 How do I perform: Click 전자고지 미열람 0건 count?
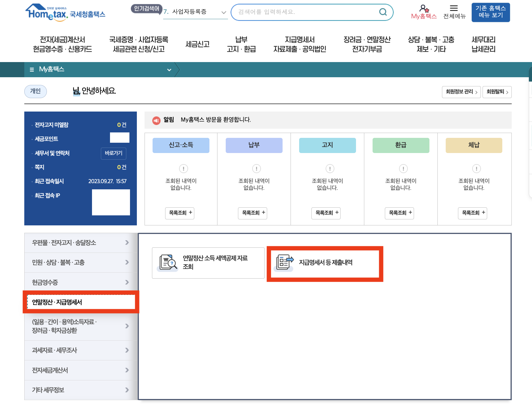point(122,125)
